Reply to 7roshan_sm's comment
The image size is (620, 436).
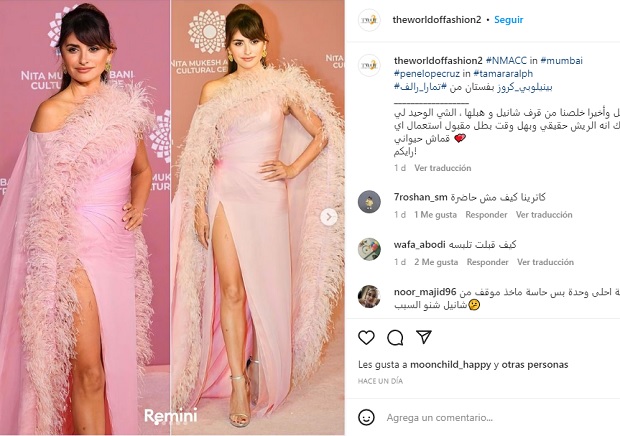coord(486,215)
